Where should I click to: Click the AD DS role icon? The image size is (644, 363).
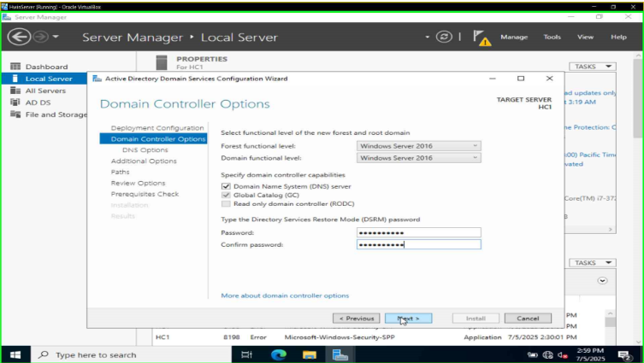(x=15, y=102)
